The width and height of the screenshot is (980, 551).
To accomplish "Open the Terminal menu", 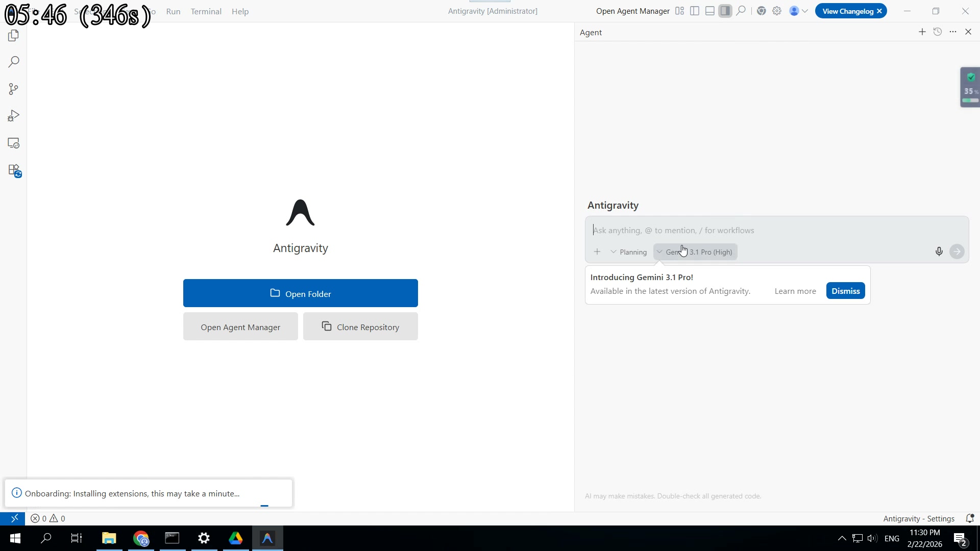I will pyautogui.click(x=206, y=11).
